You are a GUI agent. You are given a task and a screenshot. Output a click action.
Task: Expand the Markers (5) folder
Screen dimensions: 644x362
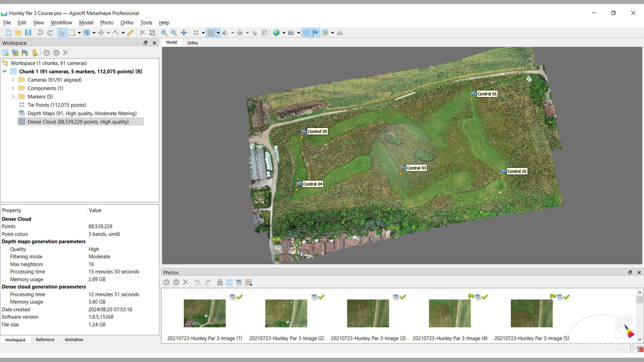[x=13, y=97]
